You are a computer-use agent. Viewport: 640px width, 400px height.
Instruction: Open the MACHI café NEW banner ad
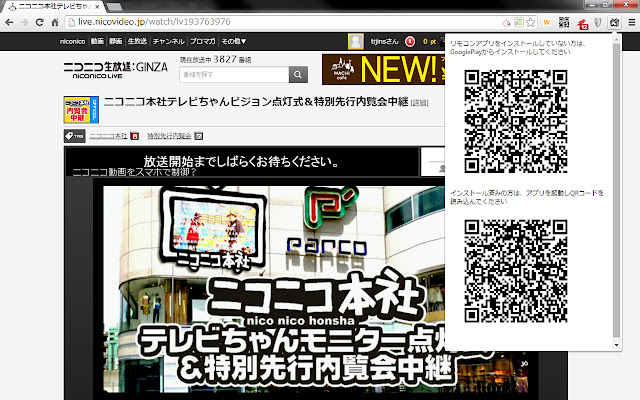click(x=383, y=69)
